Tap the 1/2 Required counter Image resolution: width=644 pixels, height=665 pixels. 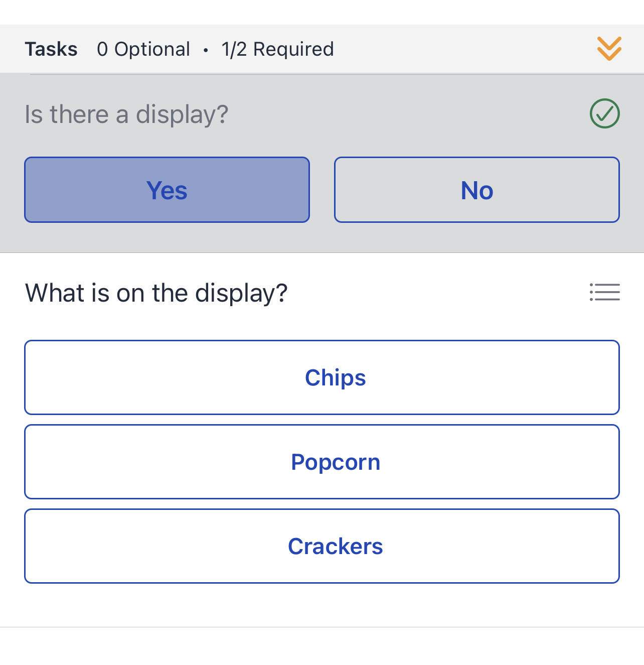277,49
